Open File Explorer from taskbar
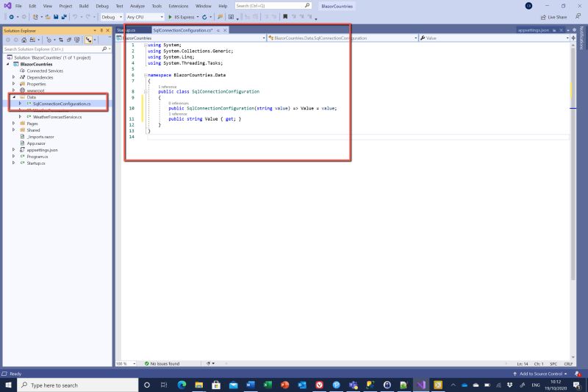 click(198, 385)
